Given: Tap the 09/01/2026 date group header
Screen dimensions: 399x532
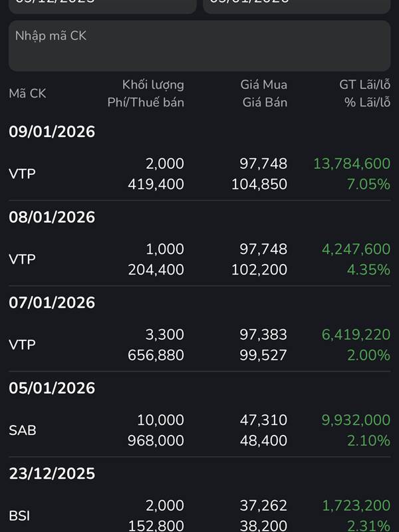Looking at the screenshot, I should [52, 132].
